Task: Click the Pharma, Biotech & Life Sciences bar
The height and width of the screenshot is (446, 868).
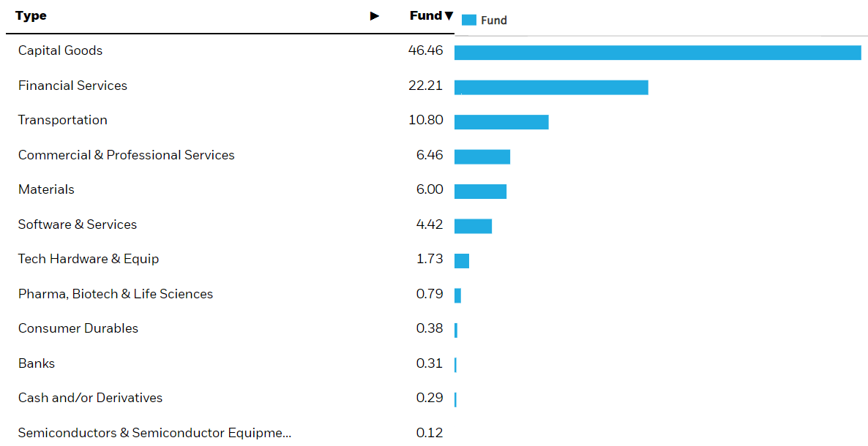Action: pyautogui.click(x=457, y=295)
